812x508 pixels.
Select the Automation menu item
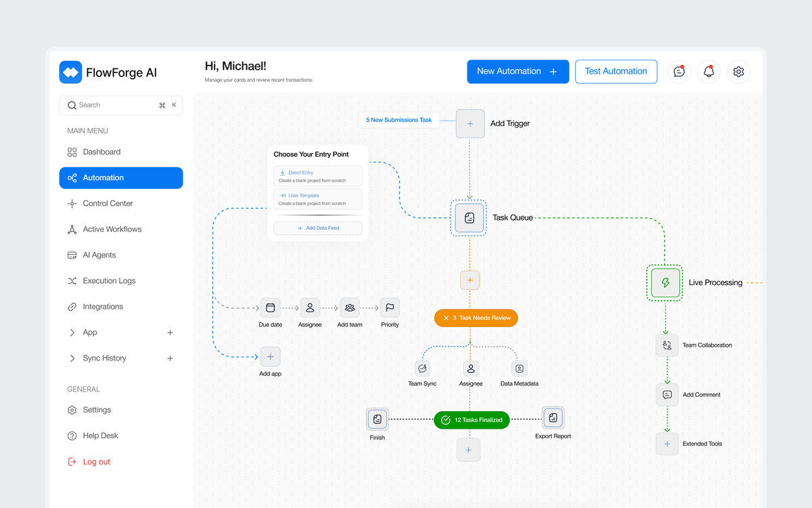(x=121, y=177)
